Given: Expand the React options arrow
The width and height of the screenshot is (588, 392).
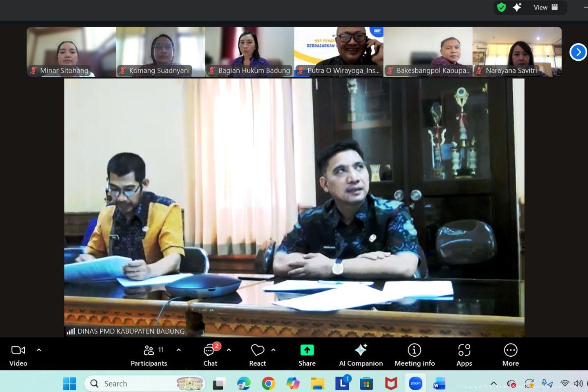Looking at the screenshot, I should pos(273,350).
